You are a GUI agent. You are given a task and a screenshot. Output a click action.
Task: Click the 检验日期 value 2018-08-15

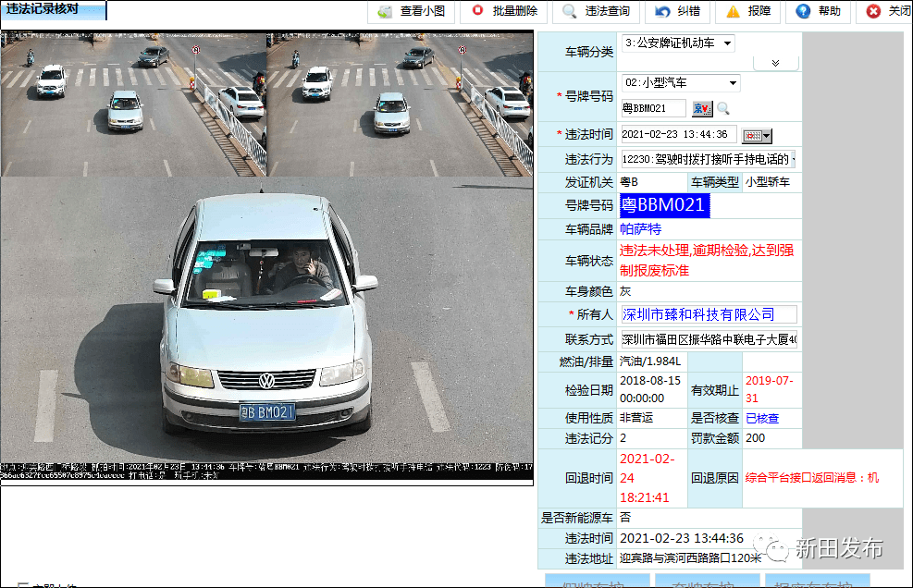tap(649, 389)
